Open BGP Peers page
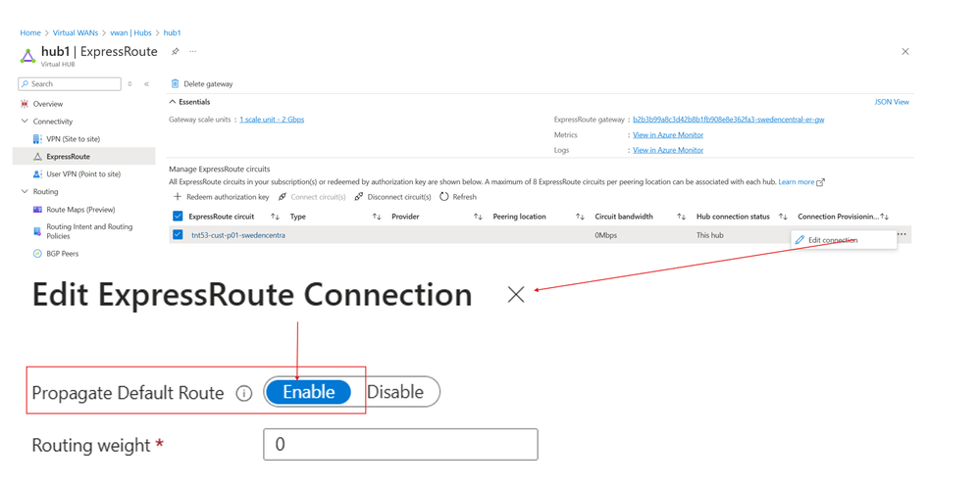 click(63, 254)
